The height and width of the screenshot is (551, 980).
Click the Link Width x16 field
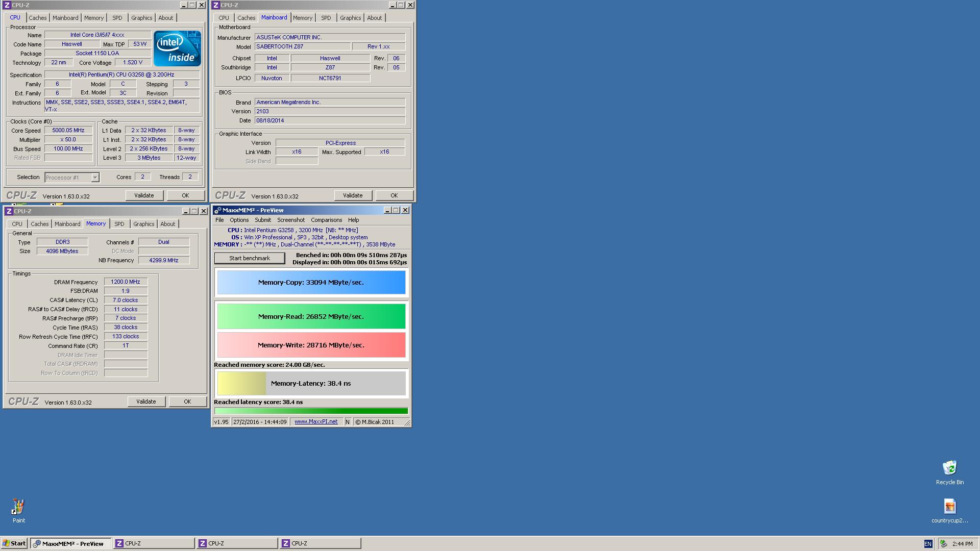(297, 152)
